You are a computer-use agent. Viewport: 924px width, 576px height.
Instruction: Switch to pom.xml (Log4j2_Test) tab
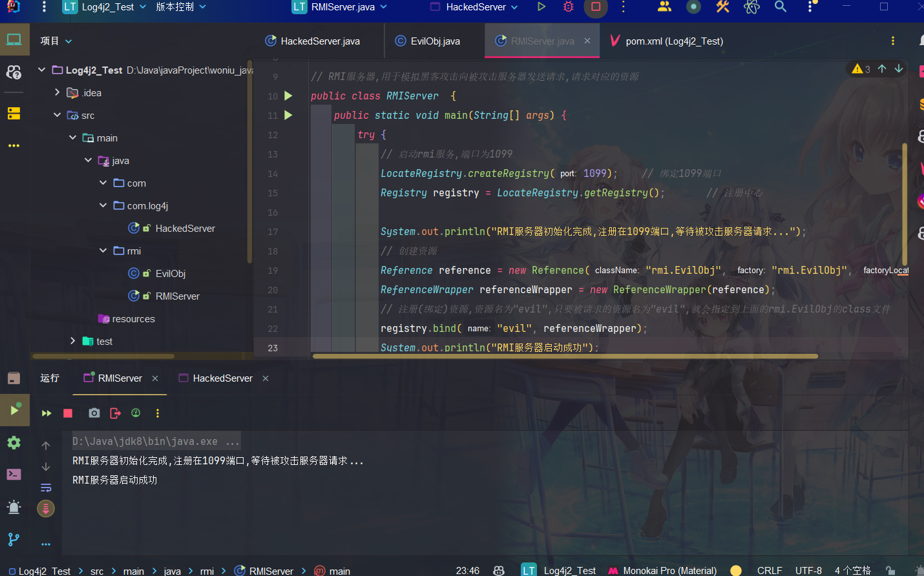pyautogui.click(x=667, y=41)
